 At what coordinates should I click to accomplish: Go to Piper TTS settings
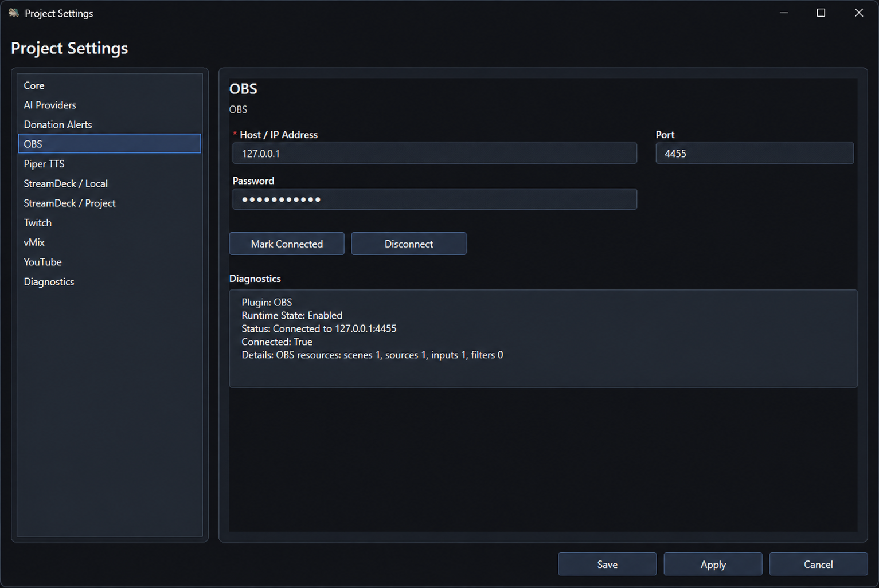point(110,164)
